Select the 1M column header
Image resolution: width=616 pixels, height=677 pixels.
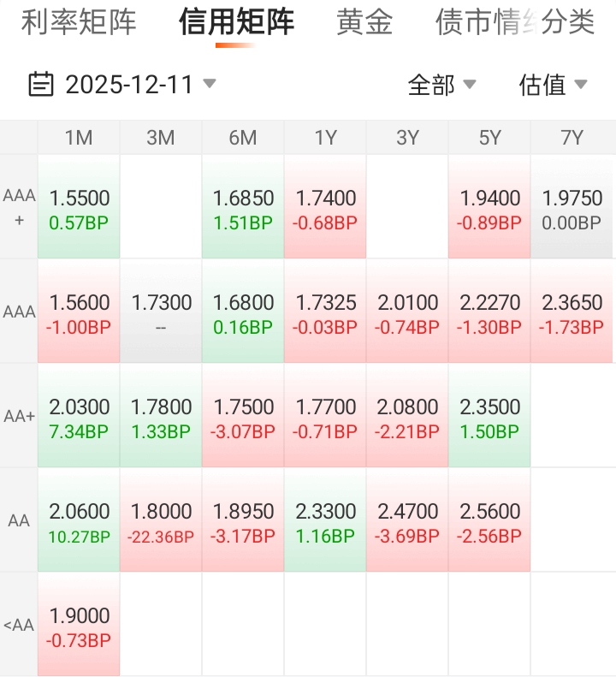(79, 138)
